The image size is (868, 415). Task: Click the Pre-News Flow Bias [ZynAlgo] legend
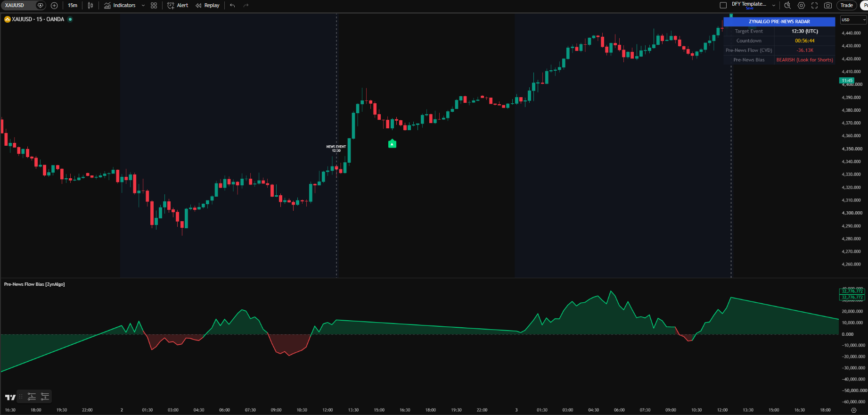point(34,284)
